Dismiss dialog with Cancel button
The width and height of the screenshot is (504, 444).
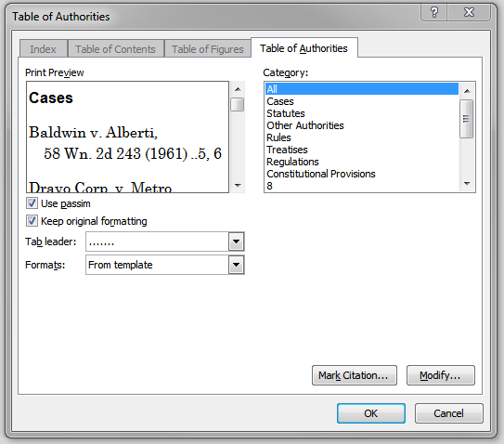point(448,413)
